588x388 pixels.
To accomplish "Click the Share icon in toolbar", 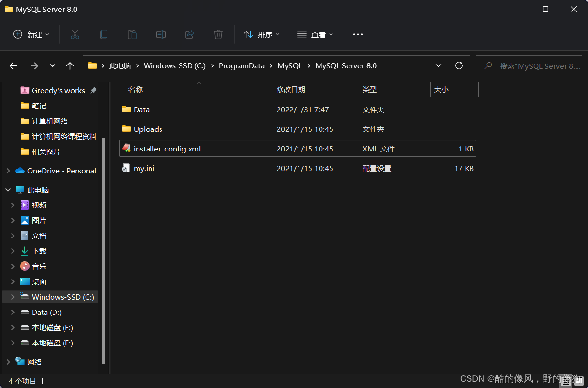I will click(x=190, y=34).
